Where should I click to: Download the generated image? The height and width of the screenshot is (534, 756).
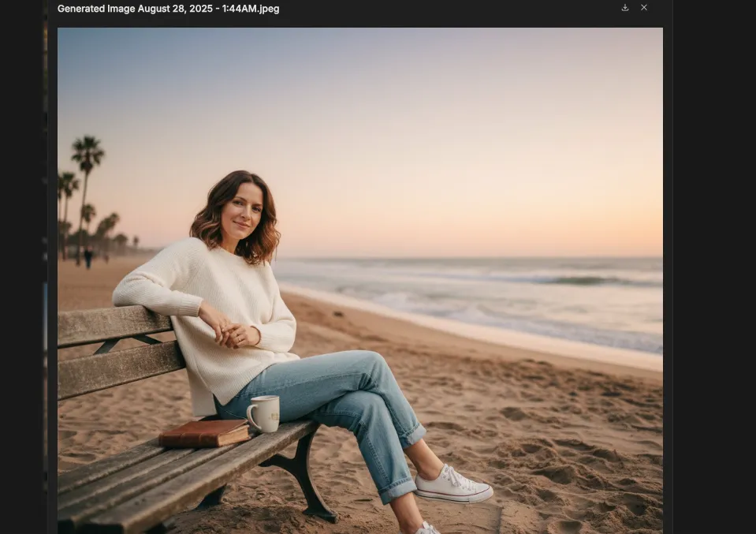tap(625, 8)
